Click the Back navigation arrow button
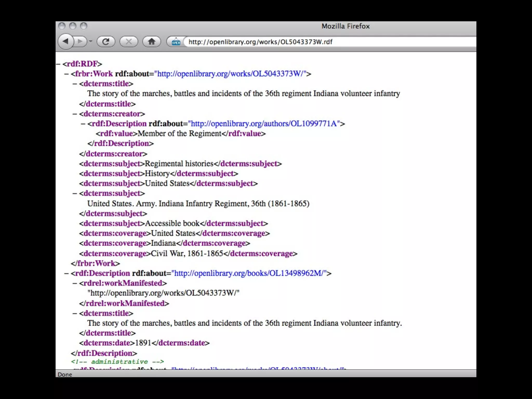 tap(65, 41)
